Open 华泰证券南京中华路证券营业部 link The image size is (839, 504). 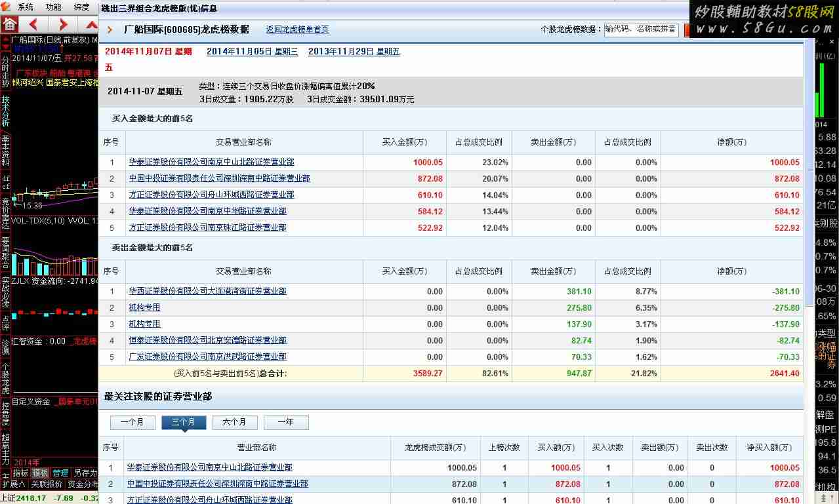[207, 211]
